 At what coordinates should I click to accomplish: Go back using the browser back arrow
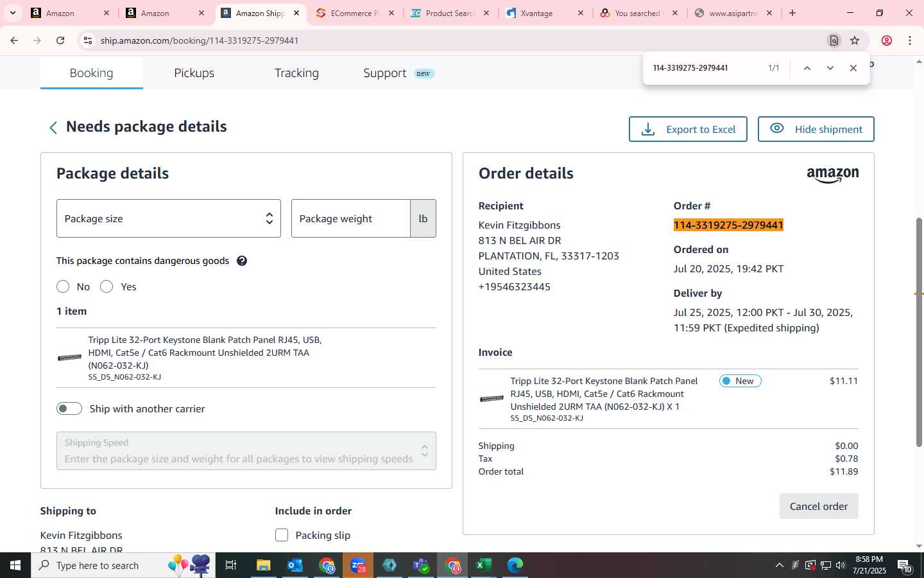coord(14,40)
